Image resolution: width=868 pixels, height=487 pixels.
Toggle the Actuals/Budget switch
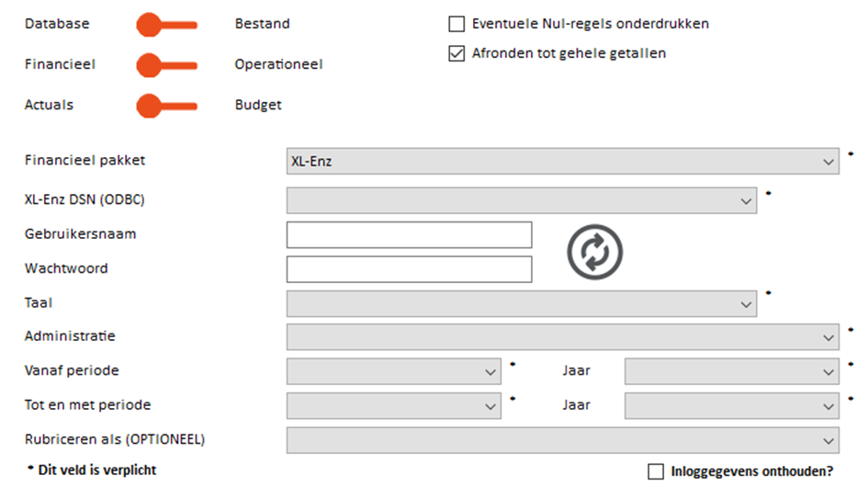pyautogui.click(x=166, y=106)
